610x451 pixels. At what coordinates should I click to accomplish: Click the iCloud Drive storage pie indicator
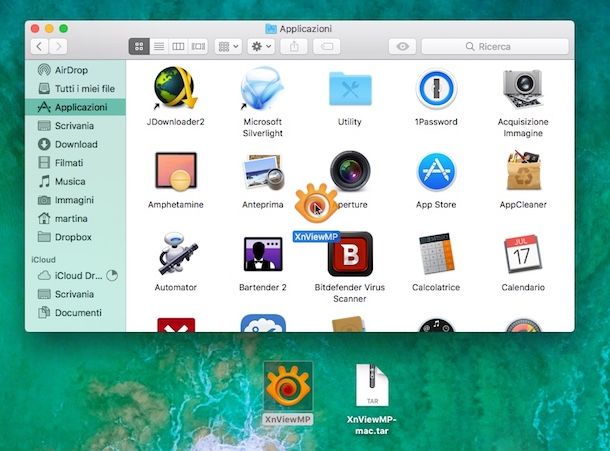112,276
